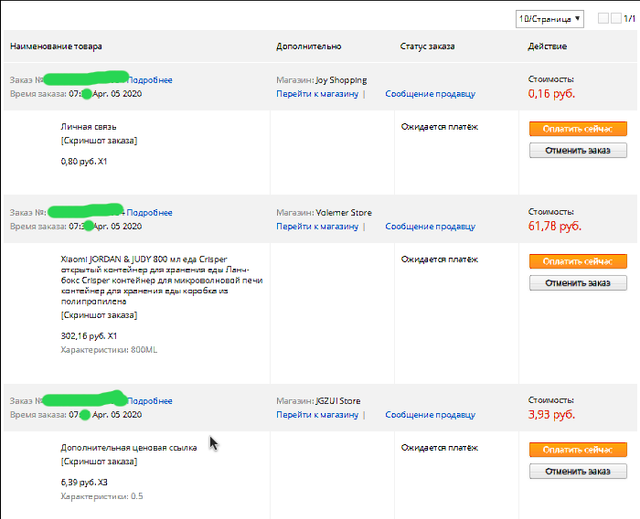Send message to Volemer Store seller

tap(430, 226)
